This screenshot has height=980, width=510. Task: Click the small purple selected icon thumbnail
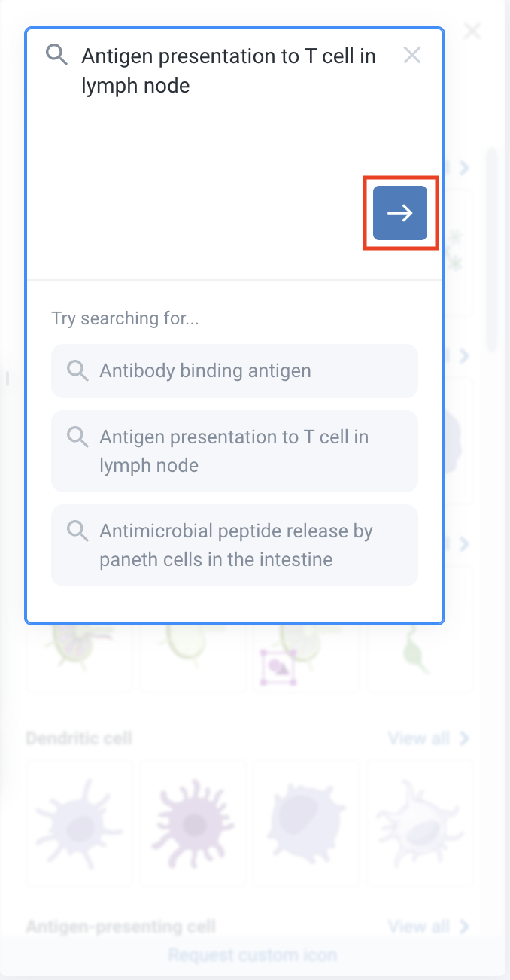click(x=278, y=667)
